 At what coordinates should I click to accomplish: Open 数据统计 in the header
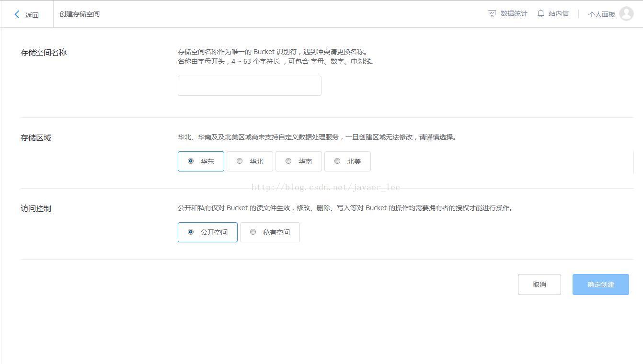coord(514,13)
